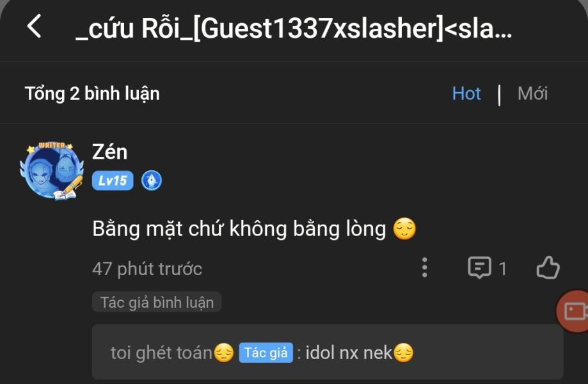Tap the blue 'Tác giả' label in the reply
The height and width of the screenshot is (384, 588).
click(x=266, y=353)
